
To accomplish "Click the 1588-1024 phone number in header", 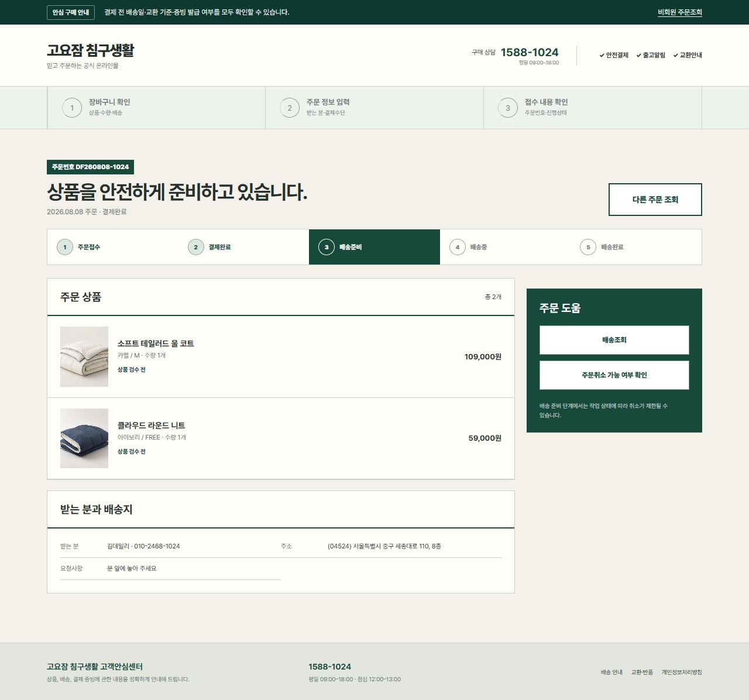I will pos(530,52).
